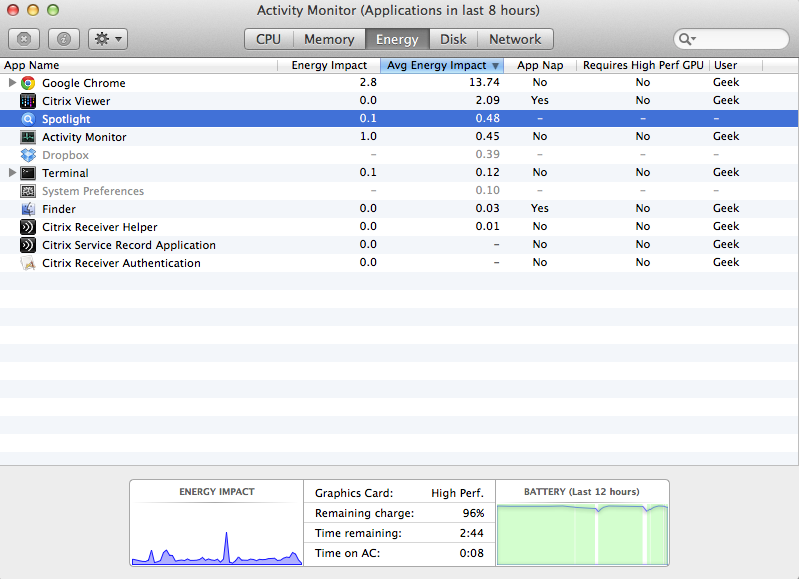Click the Time on AC 0:08 value
The width and height of the screenshot is (799, 579).
pos(471,553)
